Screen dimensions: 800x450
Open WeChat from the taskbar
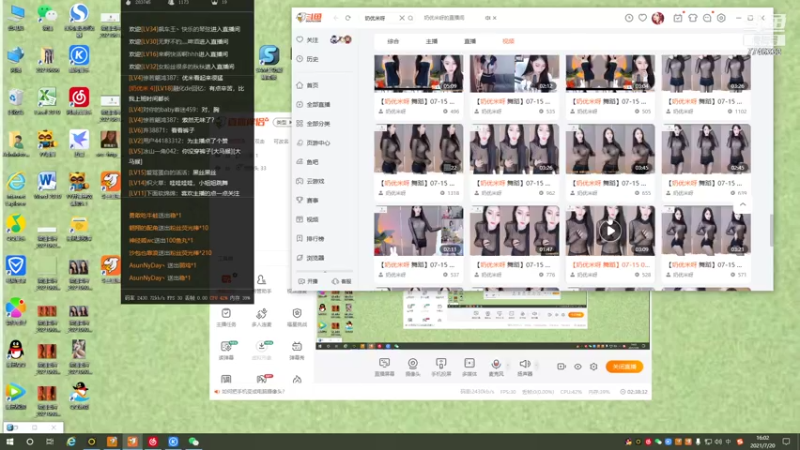click(193, 442)
